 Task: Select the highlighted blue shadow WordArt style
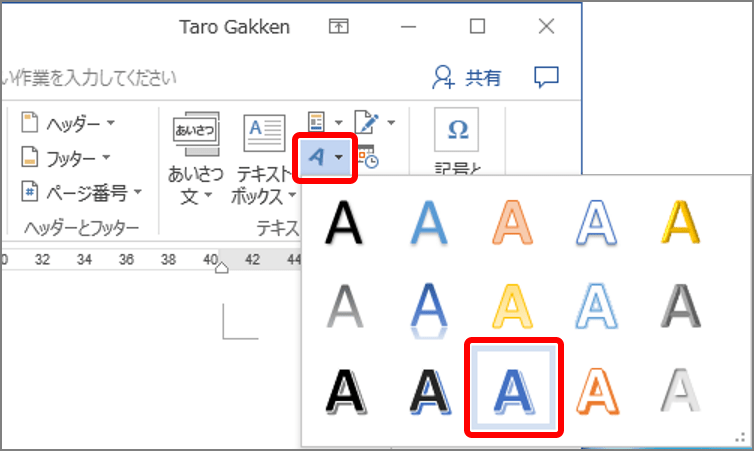point(514,388)
